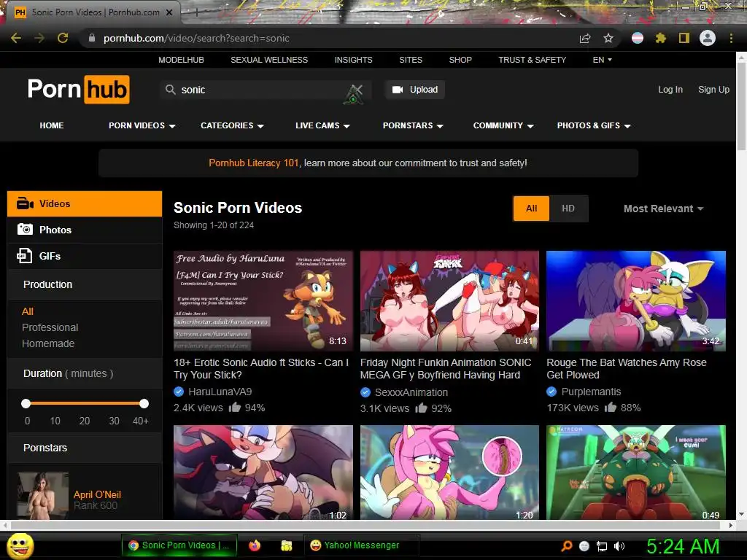
Task: Share this page using share icon
Action: (585, 38)
